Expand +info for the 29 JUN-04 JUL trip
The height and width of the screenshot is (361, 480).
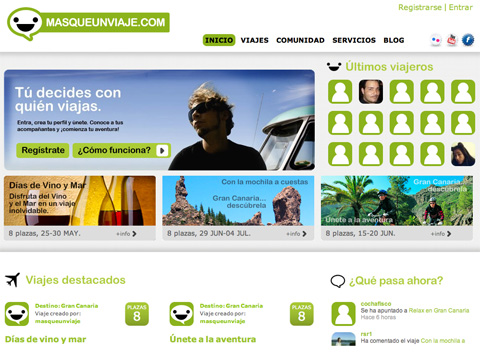[x=296, y=234]
